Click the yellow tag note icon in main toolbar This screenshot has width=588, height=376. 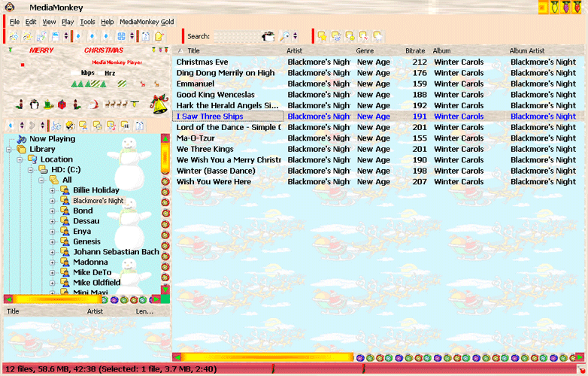[159, 36]
